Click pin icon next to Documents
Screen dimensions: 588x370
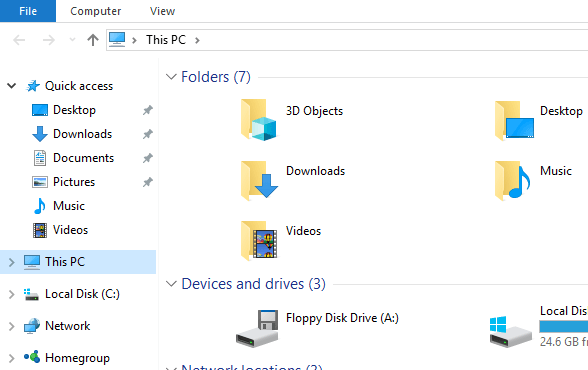[148, 158]
